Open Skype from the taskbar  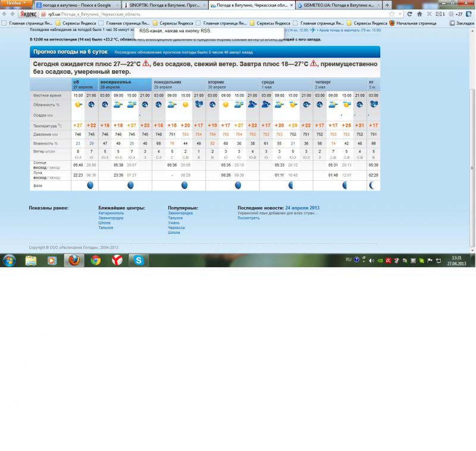pyautogui.click(x=139, y=260)
